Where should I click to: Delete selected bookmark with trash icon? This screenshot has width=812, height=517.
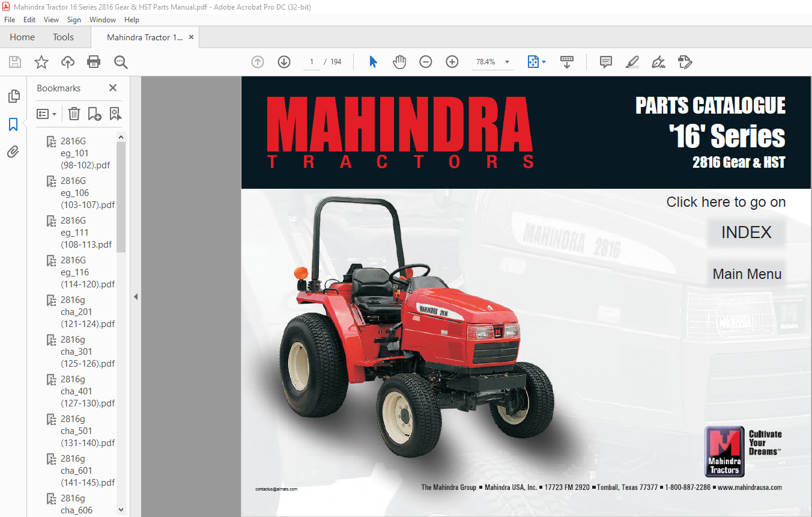[74, 114]
